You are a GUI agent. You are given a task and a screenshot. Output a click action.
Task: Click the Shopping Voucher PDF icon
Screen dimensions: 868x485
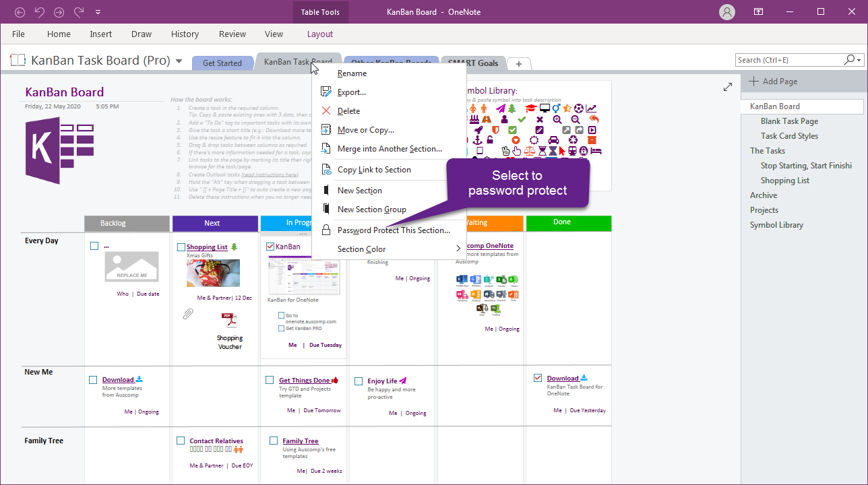(x=229, y=320)
